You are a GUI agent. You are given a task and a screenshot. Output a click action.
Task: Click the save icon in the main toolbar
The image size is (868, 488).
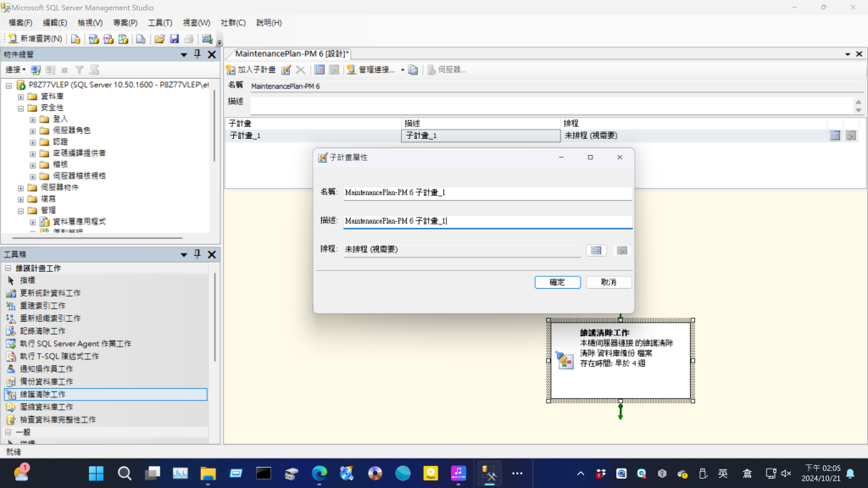tap(174, 39)
